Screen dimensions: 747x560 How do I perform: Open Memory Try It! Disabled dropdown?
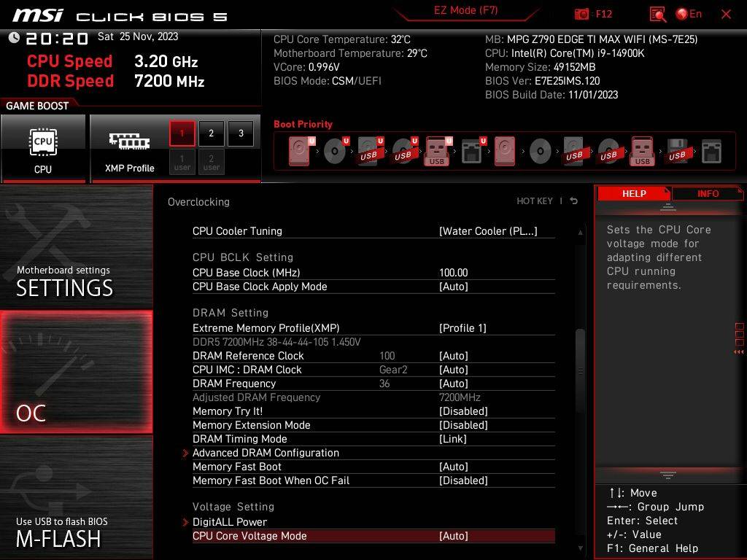click(463, 411)
